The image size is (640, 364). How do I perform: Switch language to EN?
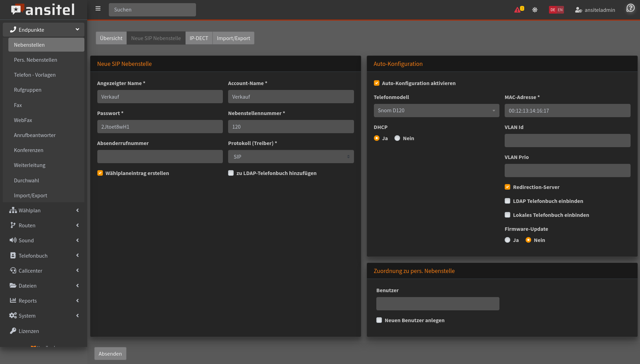(560, 10)
